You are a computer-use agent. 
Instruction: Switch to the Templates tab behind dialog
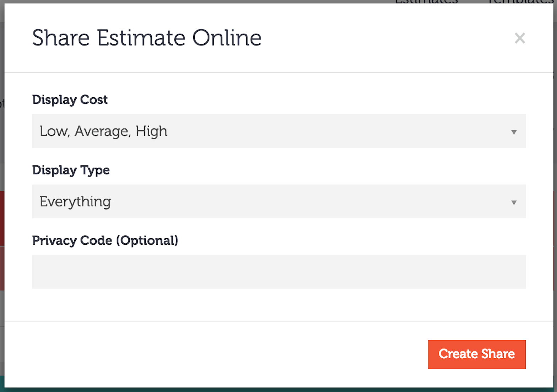(x=520, y=2)
